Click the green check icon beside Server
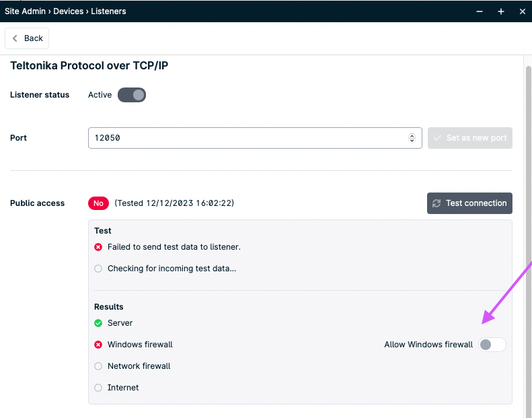532x418 pixels. [98, 323]
